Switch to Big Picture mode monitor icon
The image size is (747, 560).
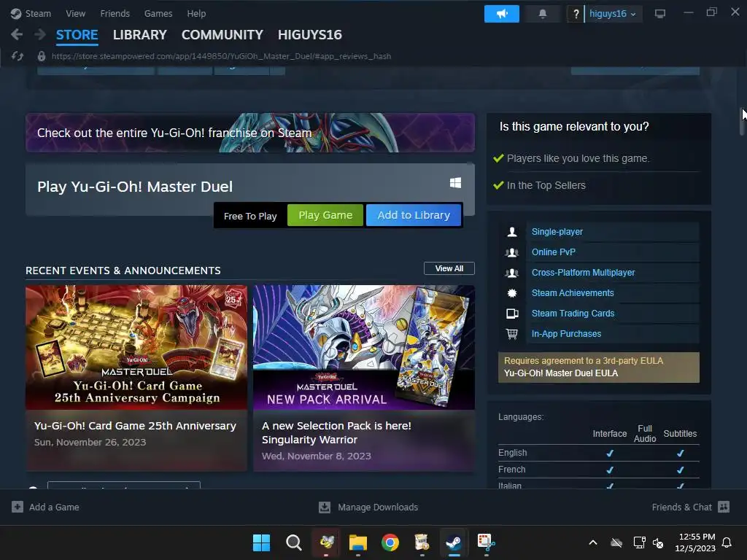[659, 14]
